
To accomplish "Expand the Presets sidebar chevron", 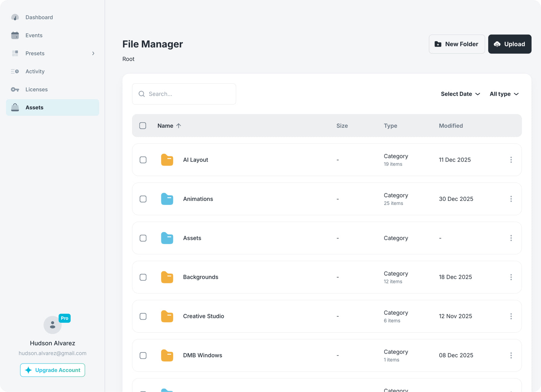I will tap(93, 53).
